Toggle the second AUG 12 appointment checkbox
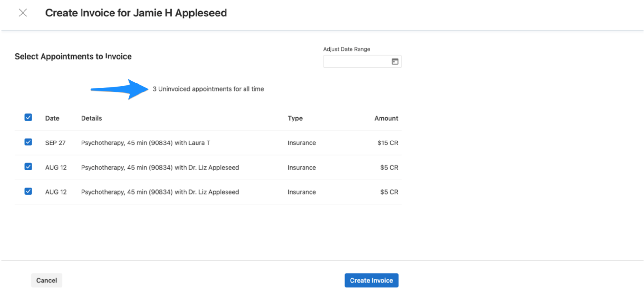Viewport: 644px width, 301px height. (x=28, y=191)
